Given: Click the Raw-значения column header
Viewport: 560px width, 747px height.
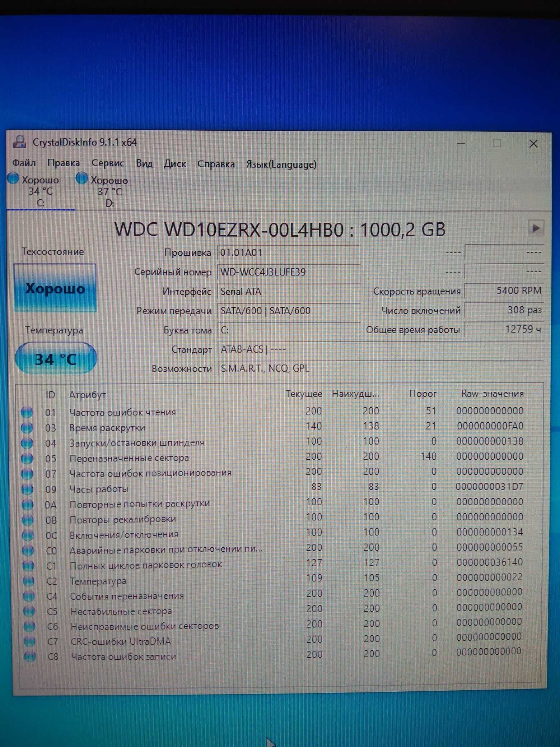Looking at the screenshot, I should 492,394.
